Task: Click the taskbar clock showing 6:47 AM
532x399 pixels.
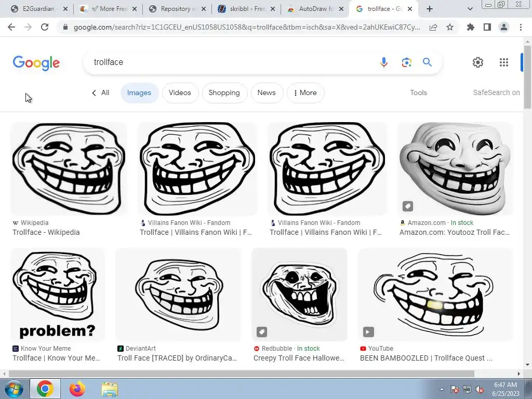Action: point(506,389)
